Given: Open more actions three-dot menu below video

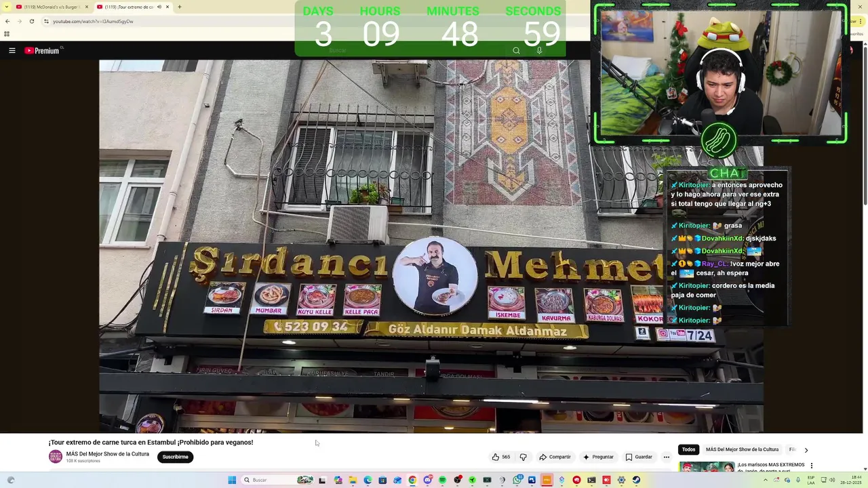Looking at the screenshot, I should click(667, 457).
